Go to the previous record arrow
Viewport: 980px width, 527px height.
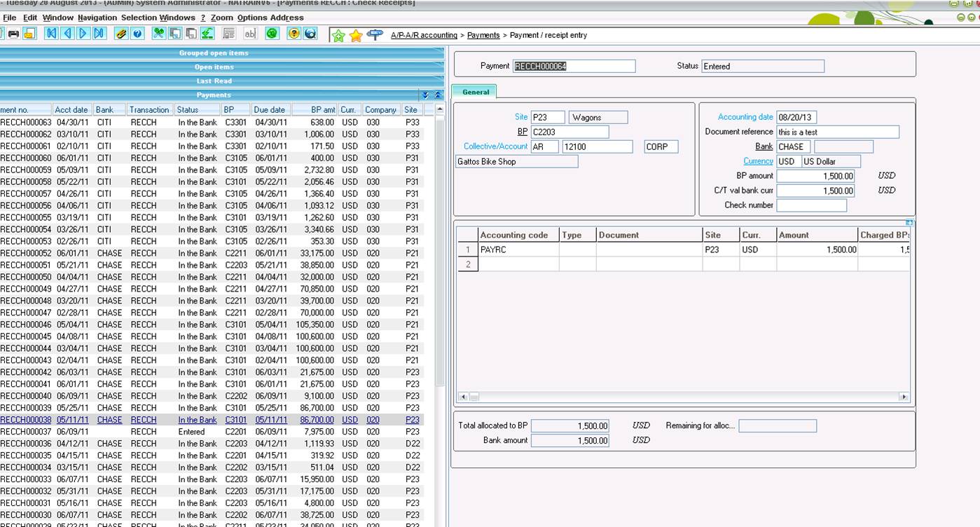coord(67,34)
